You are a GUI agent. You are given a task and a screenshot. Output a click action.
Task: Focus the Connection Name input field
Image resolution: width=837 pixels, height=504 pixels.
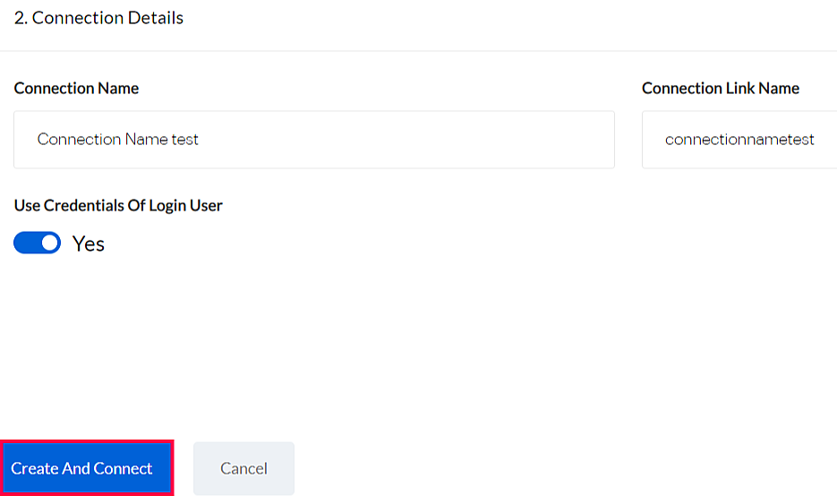click(313, 140)
